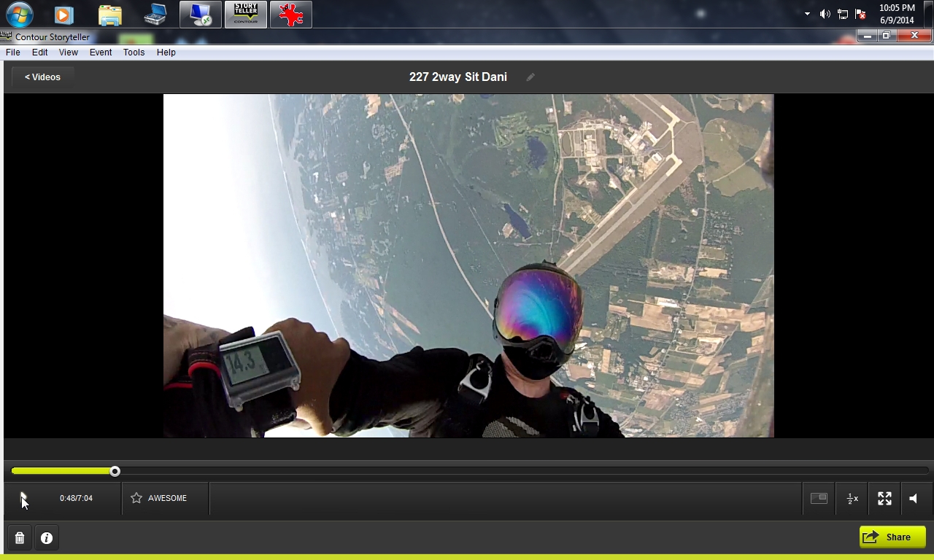Edit title using the pencil icon

530,77
